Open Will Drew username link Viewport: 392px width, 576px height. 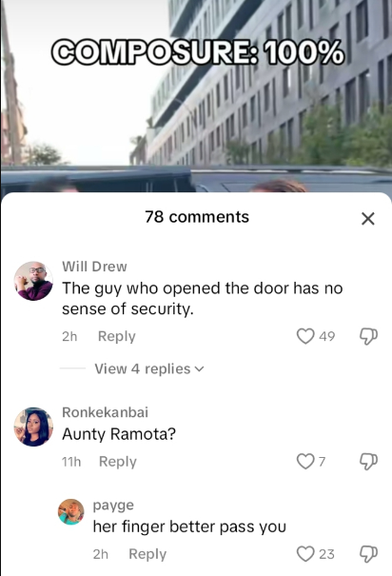point(94,267)
